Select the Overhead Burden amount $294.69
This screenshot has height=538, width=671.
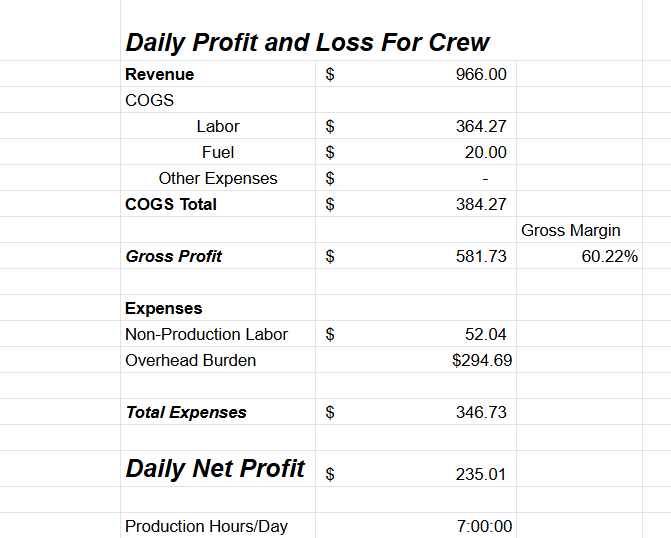click(482, 360)
